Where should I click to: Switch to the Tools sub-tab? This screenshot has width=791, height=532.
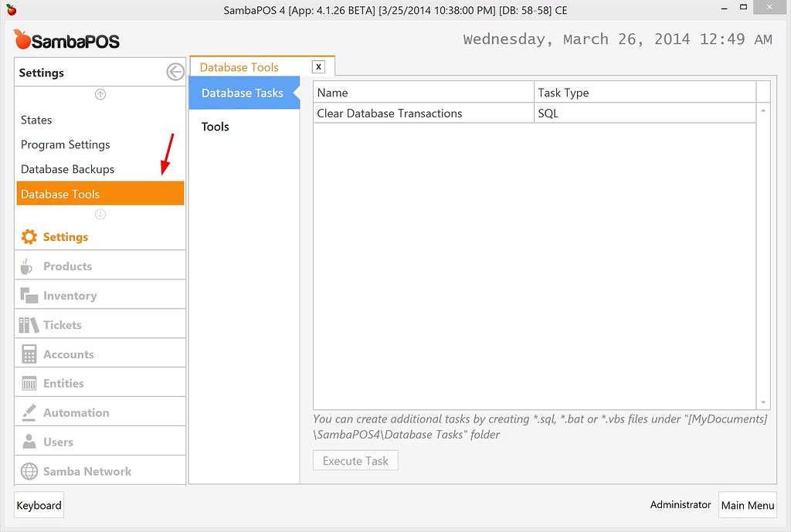coord(215,127)
